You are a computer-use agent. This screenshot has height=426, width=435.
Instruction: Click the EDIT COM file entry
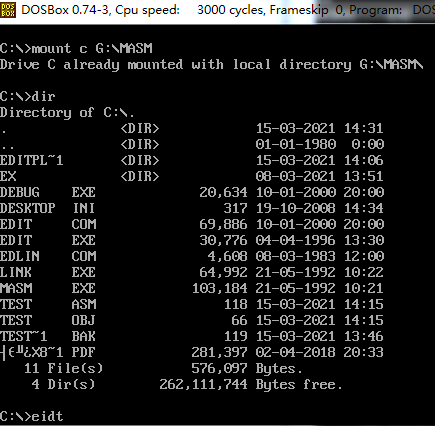[x=192, y=224]
